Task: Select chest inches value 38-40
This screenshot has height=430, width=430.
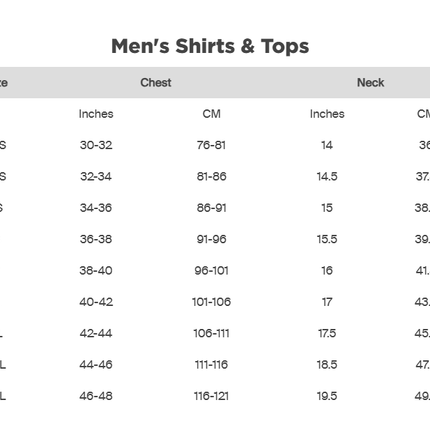Action: [x=96, y=271]
